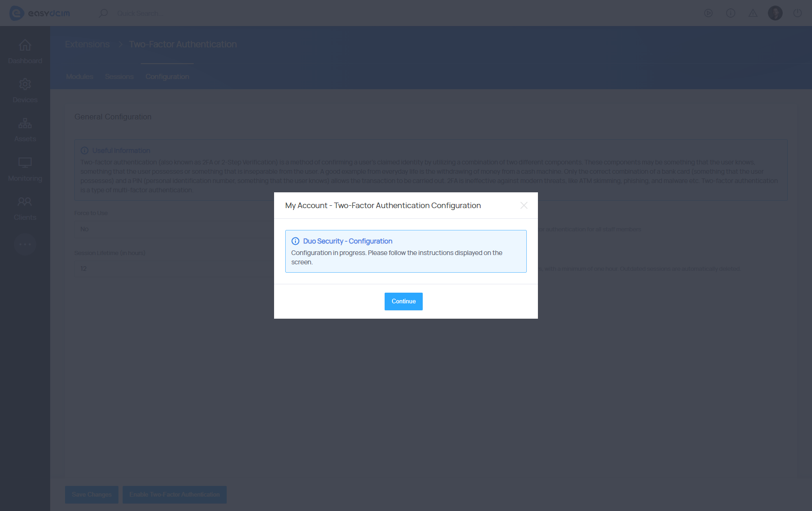Click Two-Factor Authentication breadcrumb

(x=183, y=44)
